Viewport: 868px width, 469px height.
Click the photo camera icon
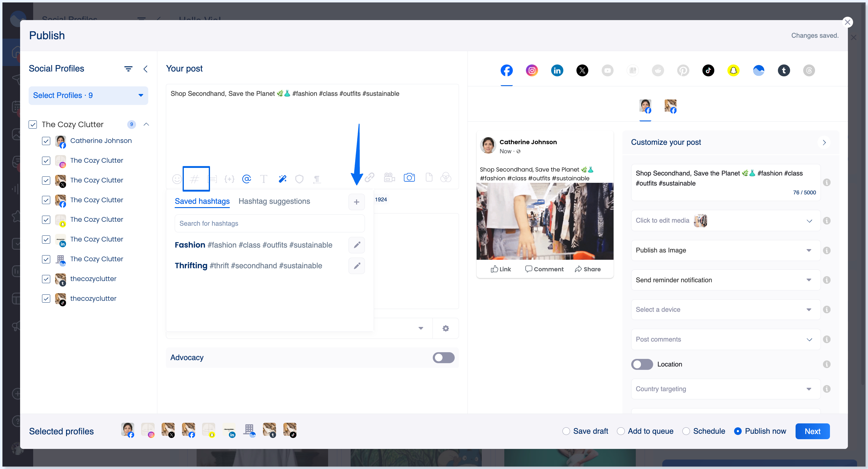pos(409,177)
